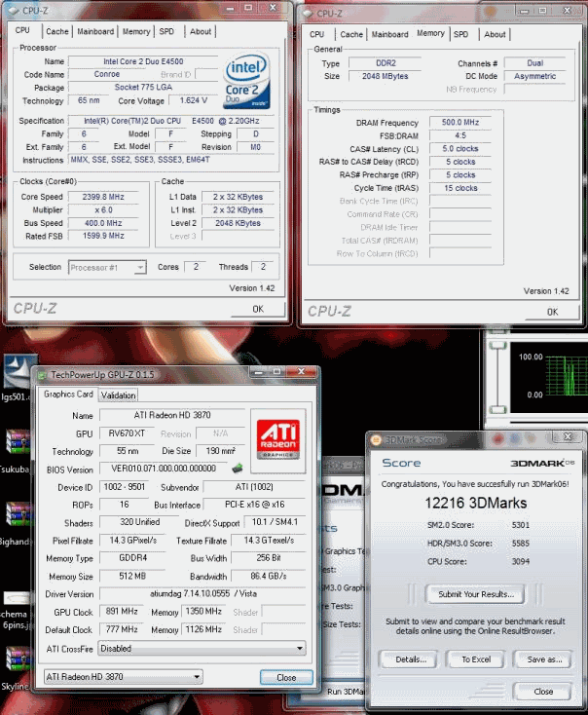Open Memory tab in left CPU-Z window
Image resolution: width=588 pixels, height=715 pixels.
136,31
